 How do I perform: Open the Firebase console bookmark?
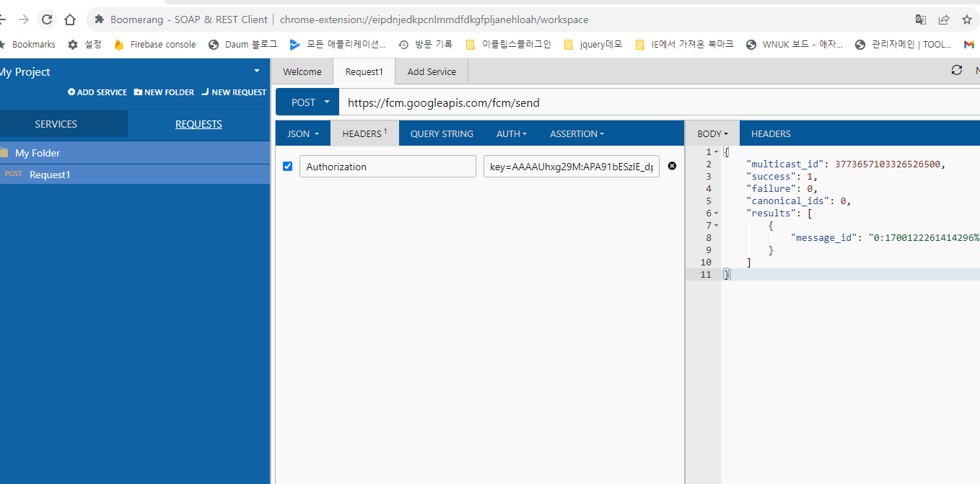point(155,44)
